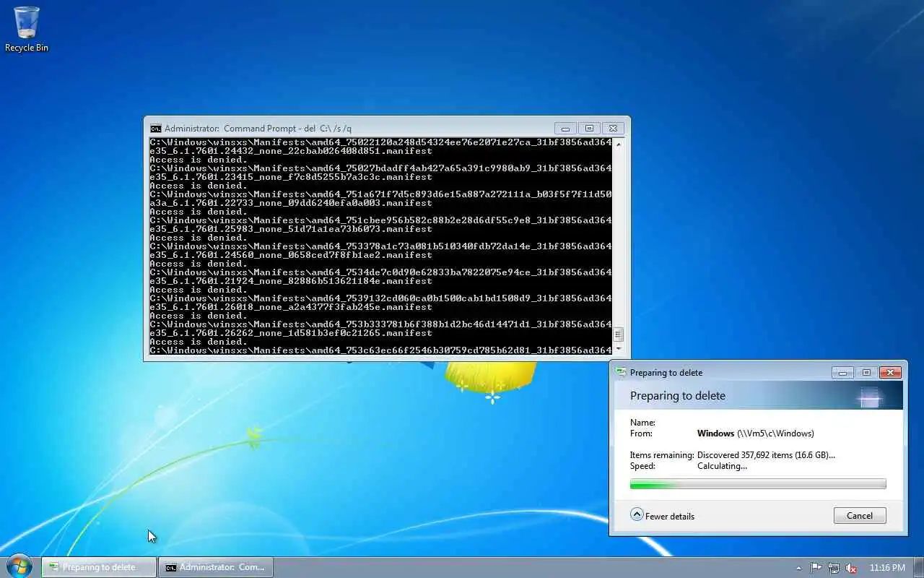Close the Command Prompt window
924x578 pixels.
click(613, 129)
